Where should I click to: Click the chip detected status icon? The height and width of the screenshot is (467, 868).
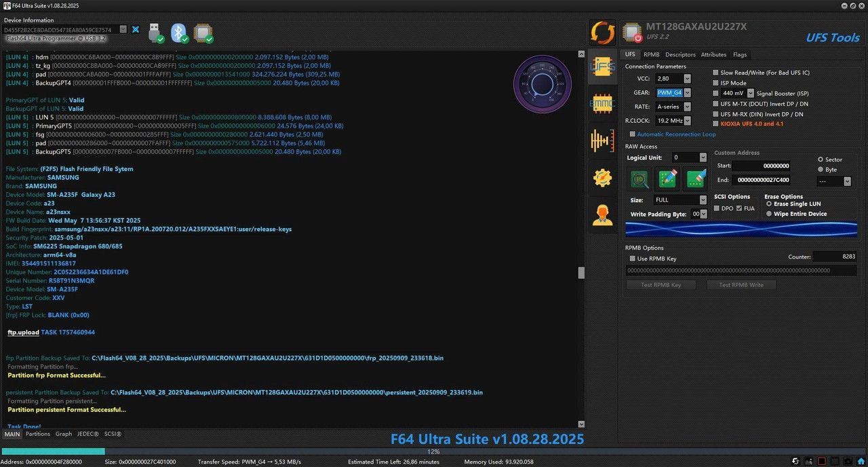point(203,33)
